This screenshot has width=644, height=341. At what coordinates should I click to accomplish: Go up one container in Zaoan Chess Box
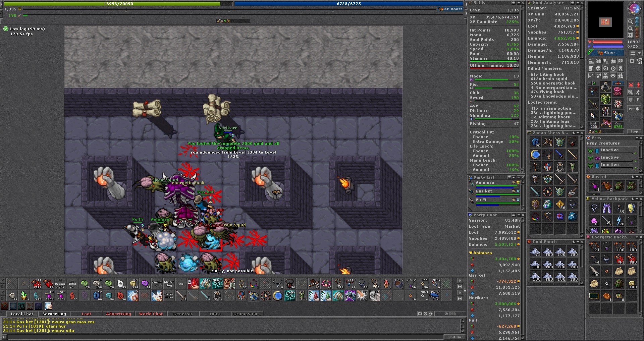[x=574, y=133]
